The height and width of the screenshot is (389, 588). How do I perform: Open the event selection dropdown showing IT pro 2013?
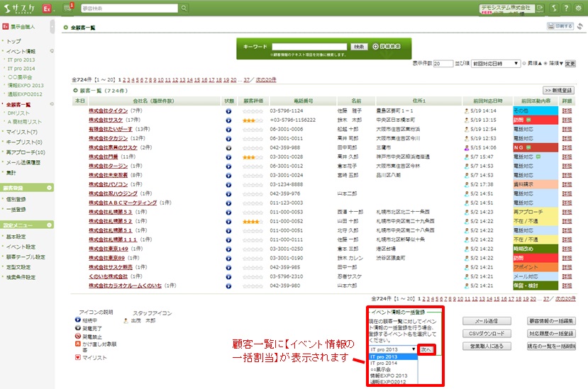tap(392, 349)
